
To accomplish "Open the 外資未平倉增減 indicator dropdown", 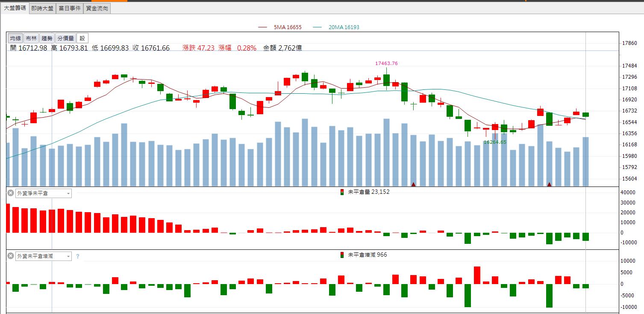I will pos(44,256).
